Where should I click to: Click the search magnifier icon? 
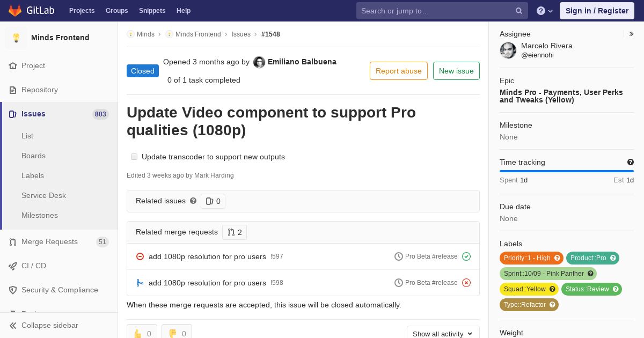click(x=519, y=11)
